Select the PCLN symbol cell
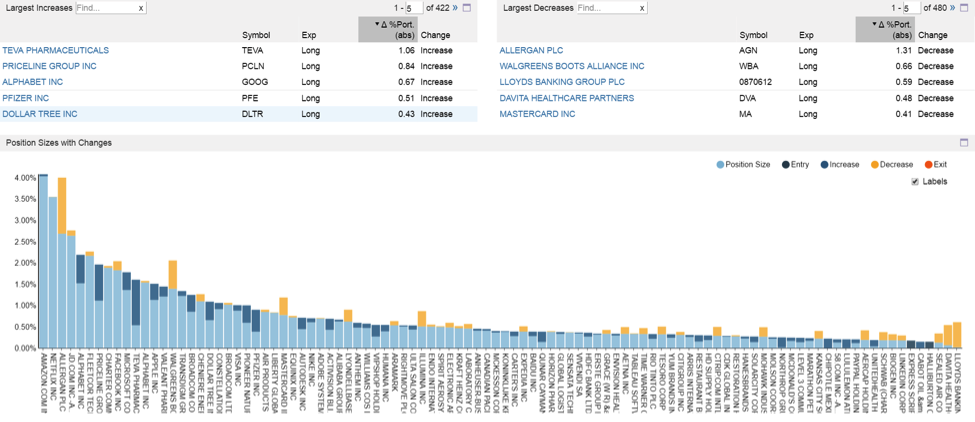The image size is (975, 422). (252, 66)
